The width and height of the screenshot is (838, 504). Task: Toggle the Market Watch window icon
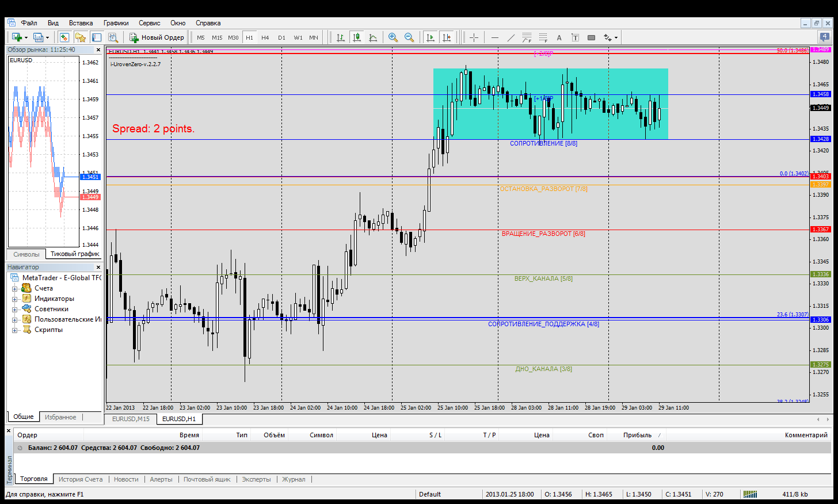(64, 37)
